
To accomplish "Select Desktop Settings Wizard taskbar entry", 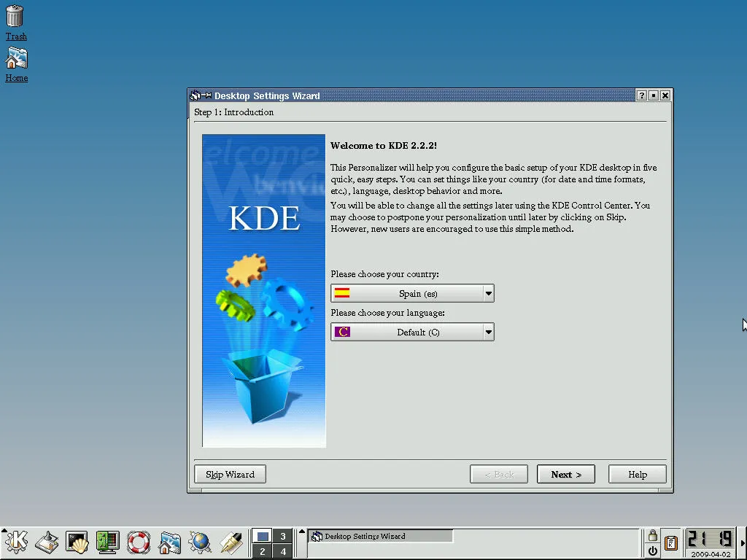I will click(x=380, y=537).
